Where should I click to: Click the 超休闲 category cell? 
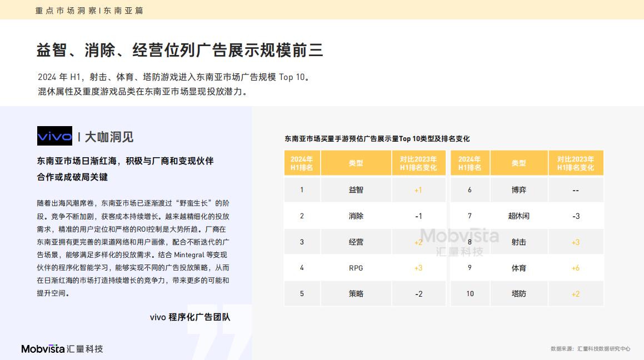coord(518,216)
